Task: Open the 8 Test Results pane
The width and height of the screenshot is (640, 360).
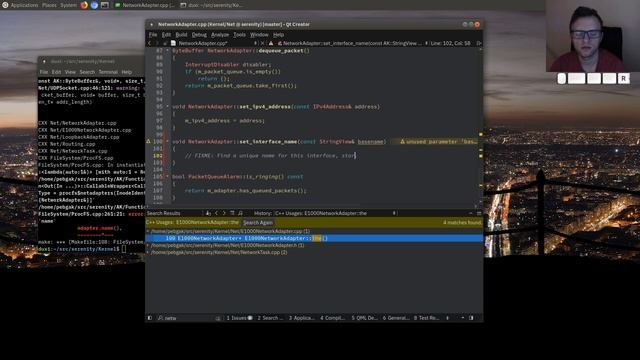Action: click(x=426, y=318)
